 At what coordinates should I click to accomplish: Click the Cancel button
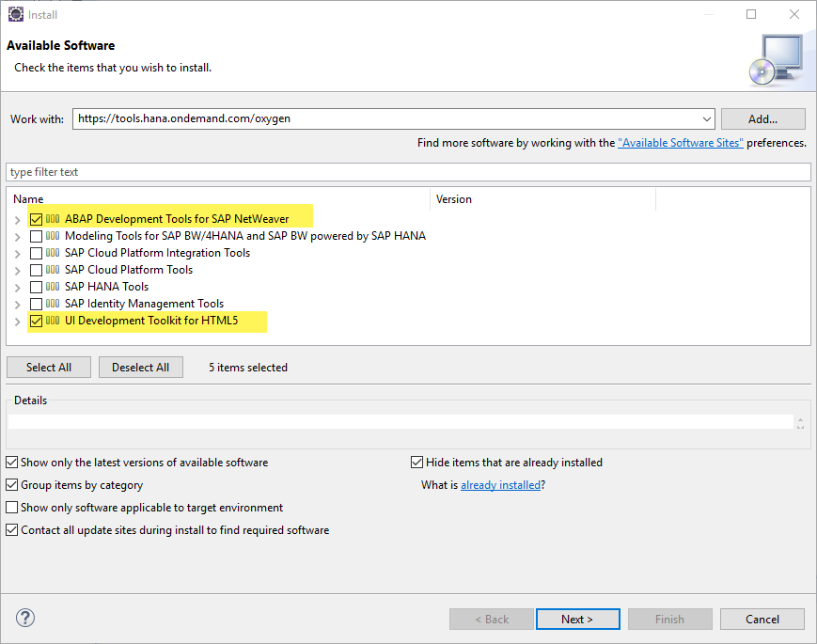point(762,619)
